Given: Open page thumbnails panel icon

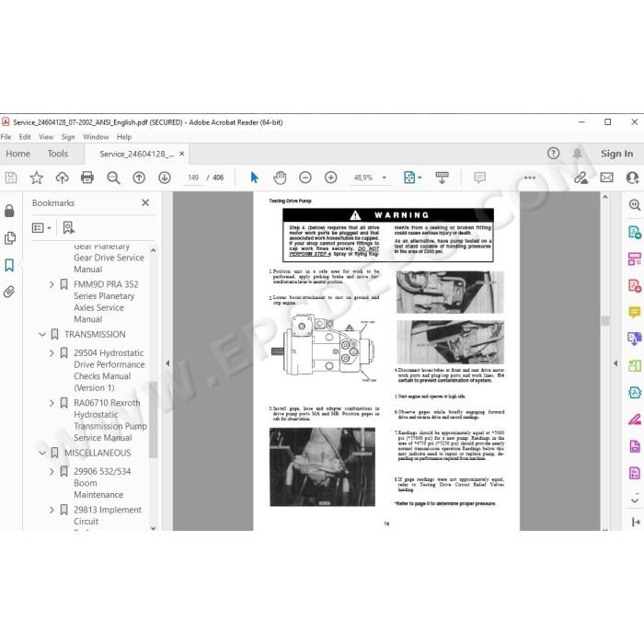Looking at the screenshot, I should point(9,237).
